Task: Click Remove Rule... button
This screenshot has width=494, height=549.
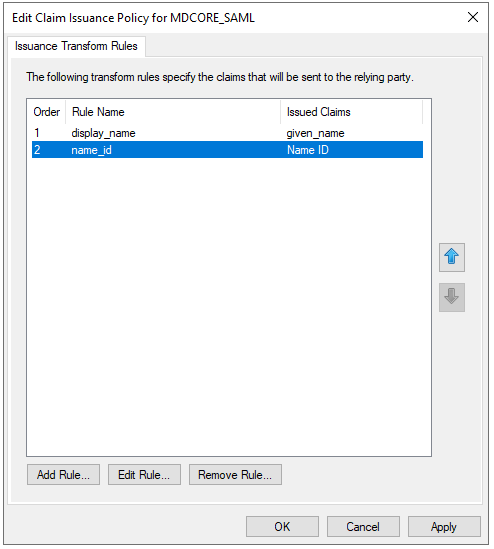Action: (x=235, y=475)
